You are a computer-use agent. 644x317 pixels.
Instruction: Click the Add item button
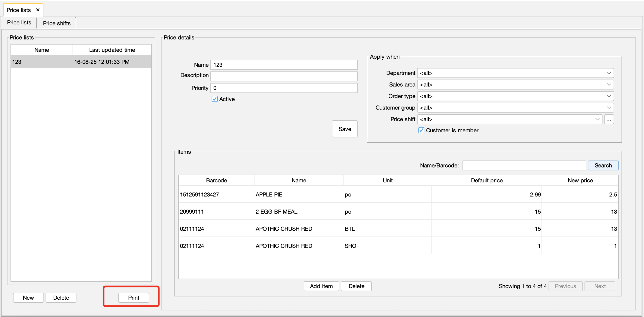pos(321,286)
